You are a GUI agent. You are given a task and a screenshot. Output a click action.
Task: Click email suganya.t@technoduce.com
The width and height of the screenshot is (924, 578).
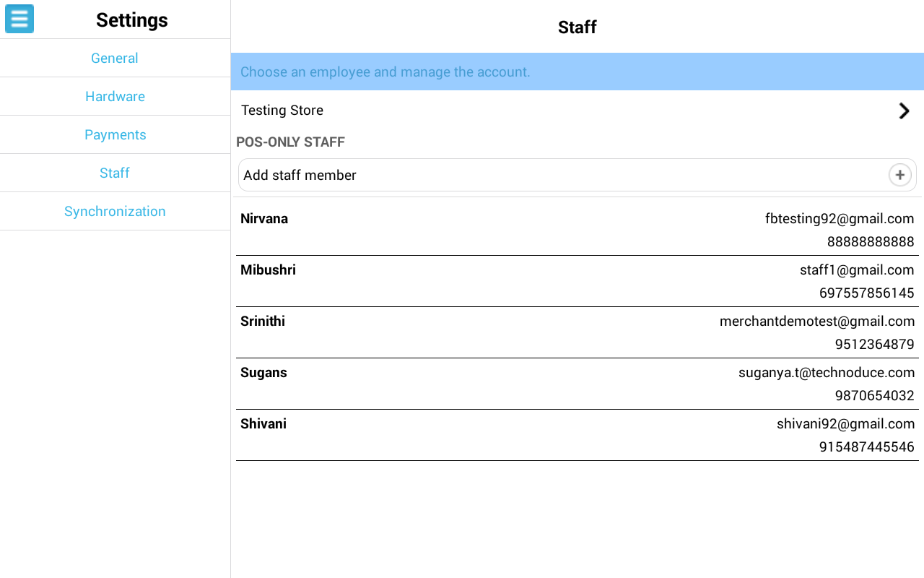point(827,373)
